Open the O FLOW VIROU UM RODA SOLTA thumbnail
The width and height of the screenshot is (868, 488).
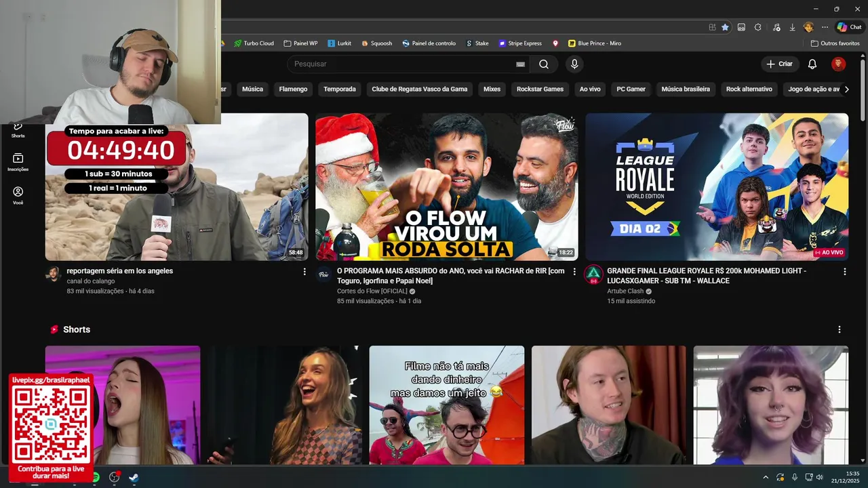447,187
